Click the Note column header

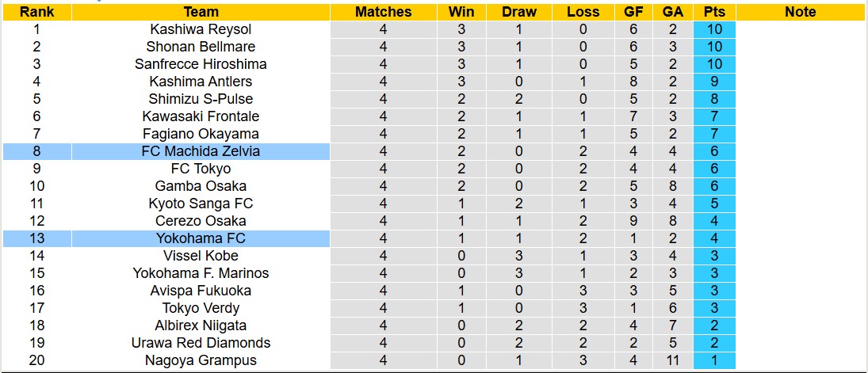tap(801, 12)
